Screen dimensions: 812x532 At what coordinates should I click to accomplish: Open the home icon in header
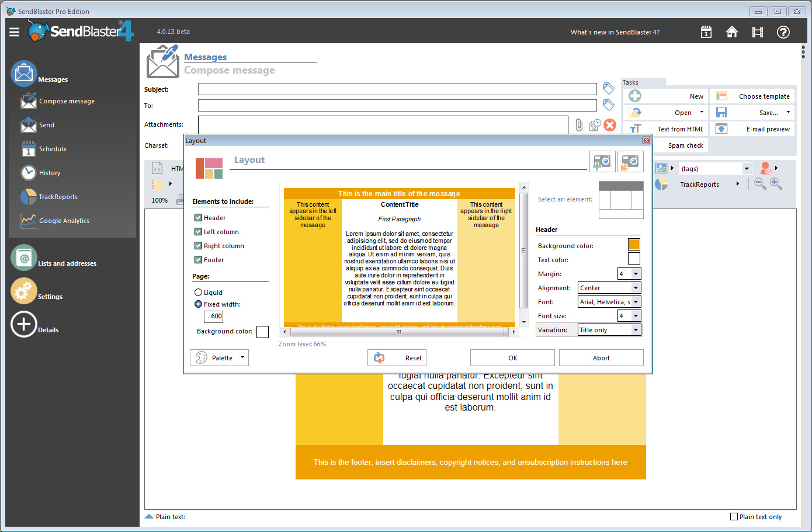[x=731, y=32]
